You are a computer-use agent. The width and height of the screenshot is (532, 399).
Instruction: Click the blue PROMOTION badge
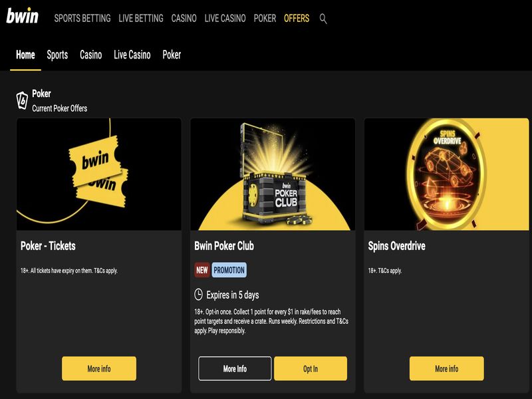[229, 270]
